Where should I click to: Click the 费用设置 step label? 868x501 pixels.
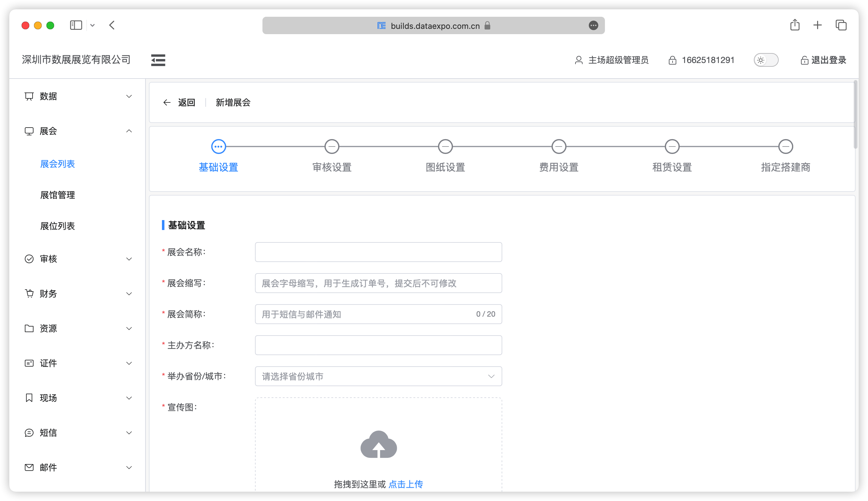coord(559,167)
